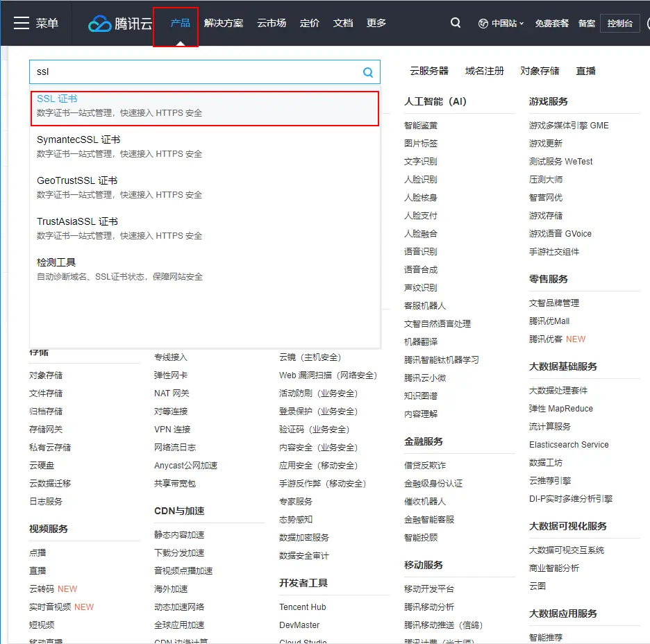650x644 pixels.
Task: Open 腾讯优Mall product
Action: click(x=549, y=321)
